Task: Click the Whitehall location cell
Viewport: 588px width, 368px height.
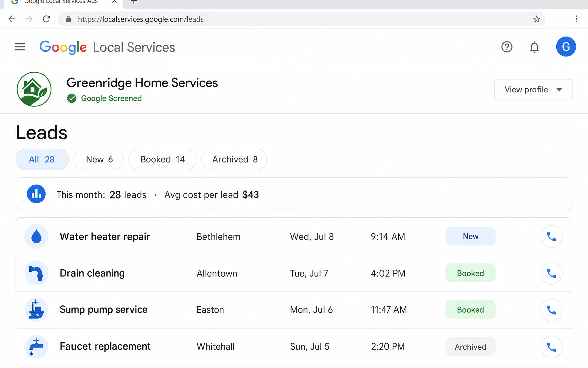Action: point(216,347)
